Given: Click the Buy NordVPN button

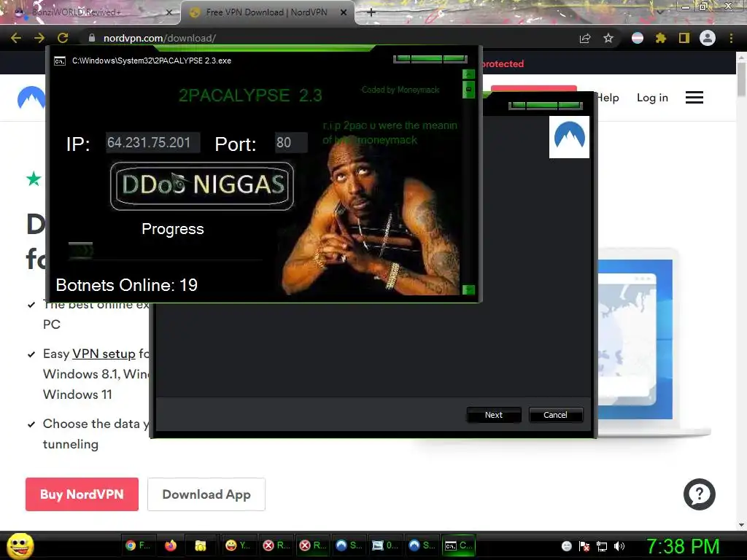Looking at the screenshot, I should click(82, 494).
